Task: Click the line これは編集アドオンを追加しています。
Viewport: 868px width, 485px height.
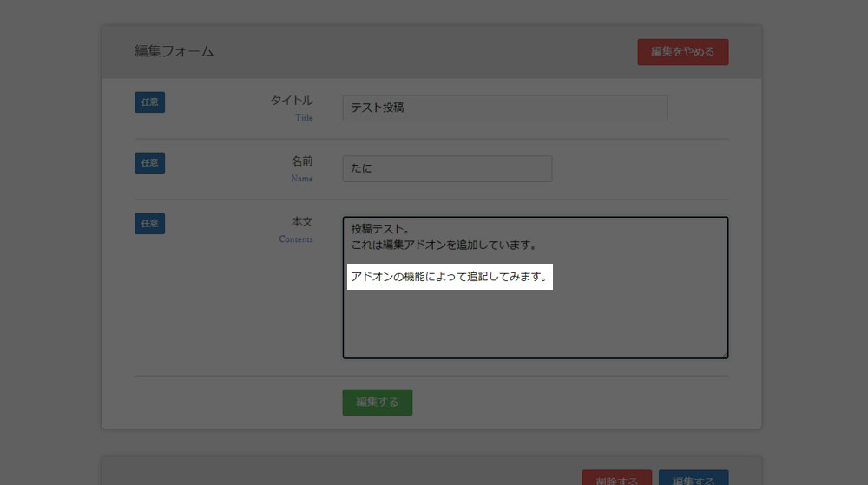Action: coord(444,245)
